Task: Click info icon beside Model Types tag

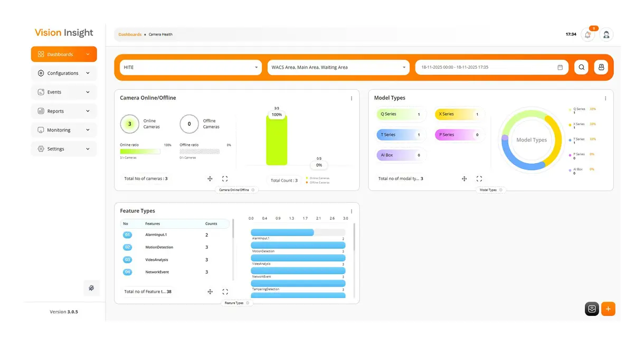Action: point(500,190)
